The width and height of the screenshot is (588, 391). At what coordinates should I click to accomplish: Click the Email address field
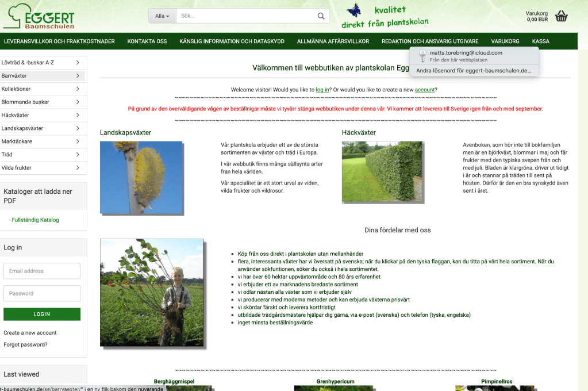tap(42, 271)
